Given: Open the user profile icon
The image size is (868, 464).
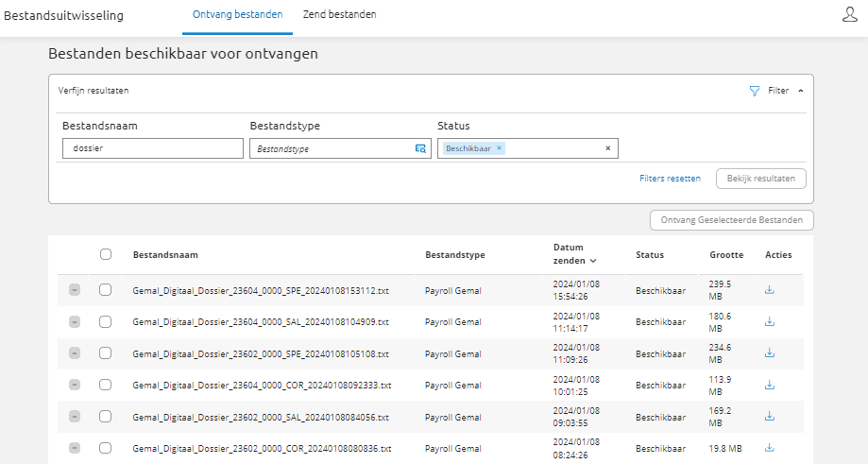Looking at the screenshot, I should tap(849, 15).
